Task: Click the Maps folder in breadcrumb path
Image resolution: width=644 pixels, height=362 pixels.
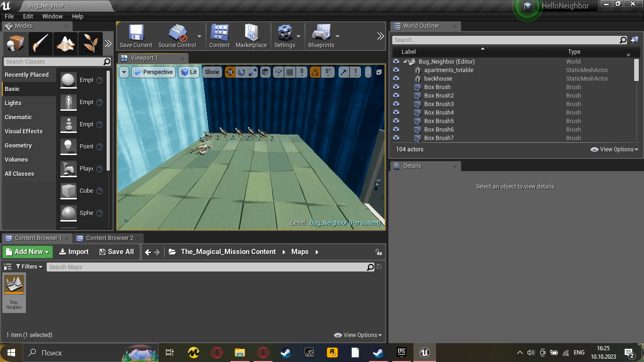Action: [300, 252]
